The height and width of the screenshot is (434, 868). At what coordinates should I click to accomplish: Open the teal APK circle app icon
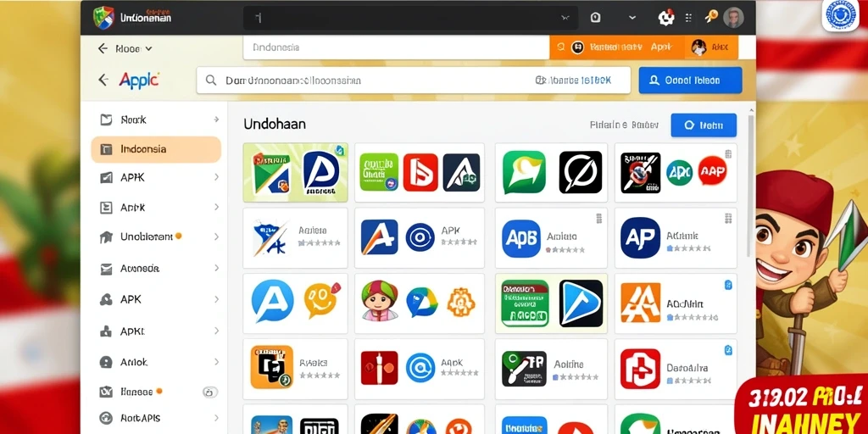pyautogui.click(x=679, y=172)
